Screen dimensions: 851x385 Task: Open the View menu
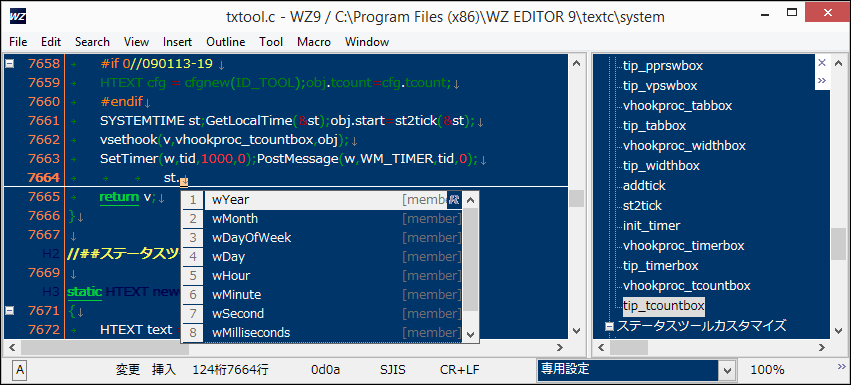click(136, 42)
